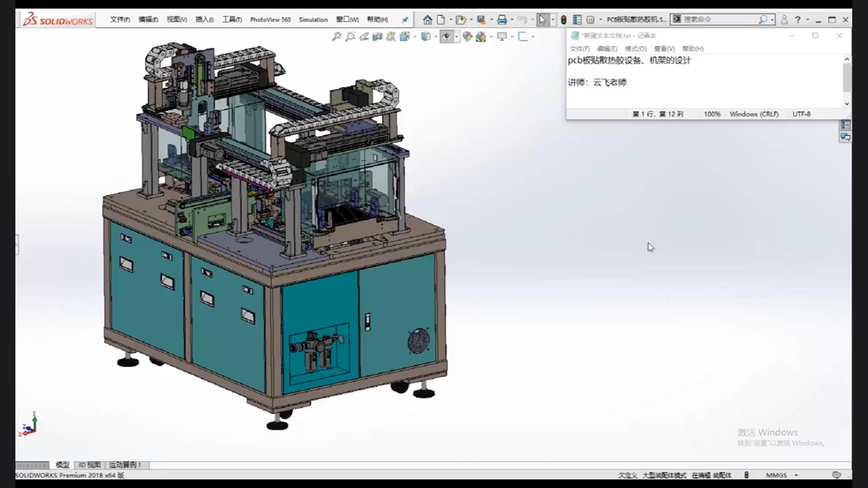Image resolution: width=868 pixels, height=488 pixels.
Task: Switch to the 运动算例 1 tab
Action: tap(125, 465)
